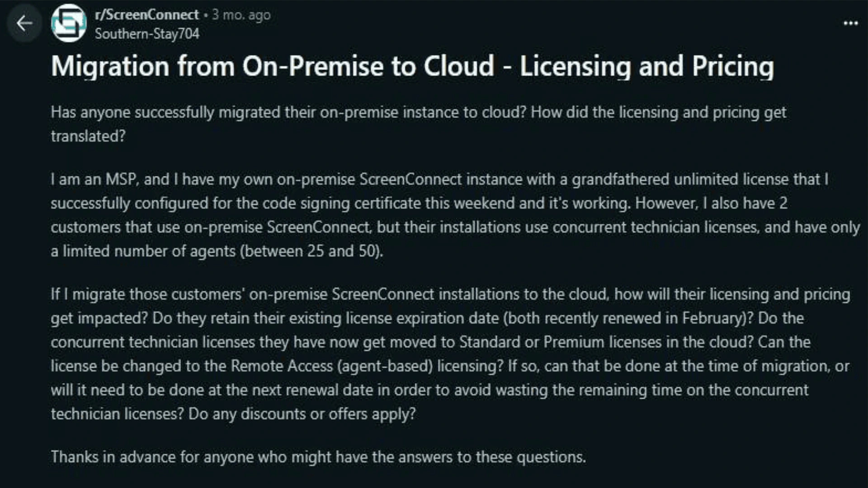Click the Thanks in advance closing line

pos(318,456)
